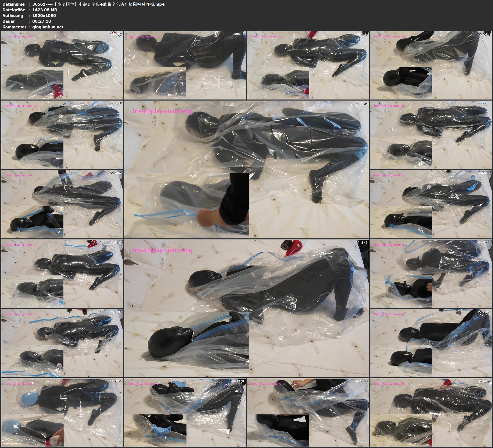The width and height of the screenshot is (493, 448).
Task: Select the thumbnail marked 00:12:52
Action: point(431,204)
